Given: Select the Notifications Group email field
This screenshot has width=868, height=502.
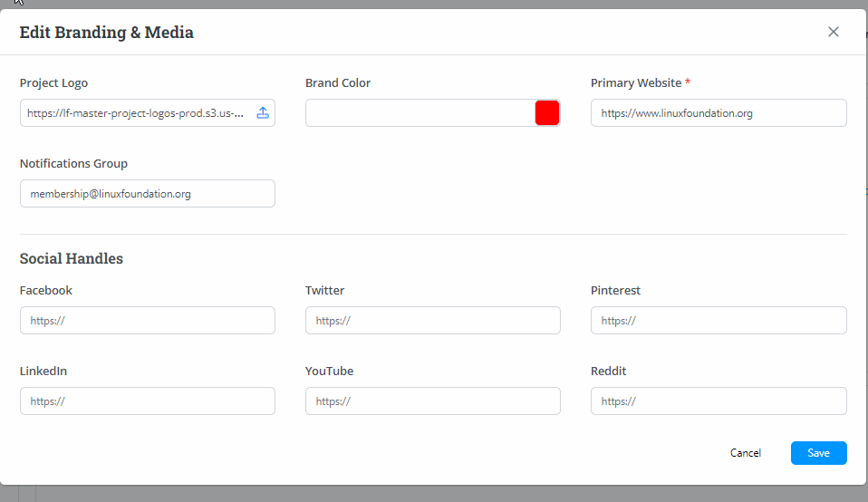Looking at the screenshot, I should [147, 194].
